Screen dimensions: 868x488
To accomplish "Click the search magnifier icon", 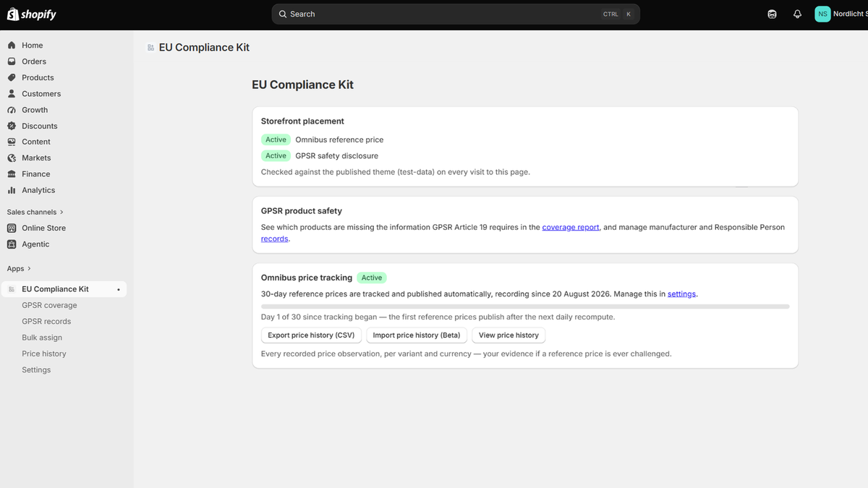I will (283, 14).
